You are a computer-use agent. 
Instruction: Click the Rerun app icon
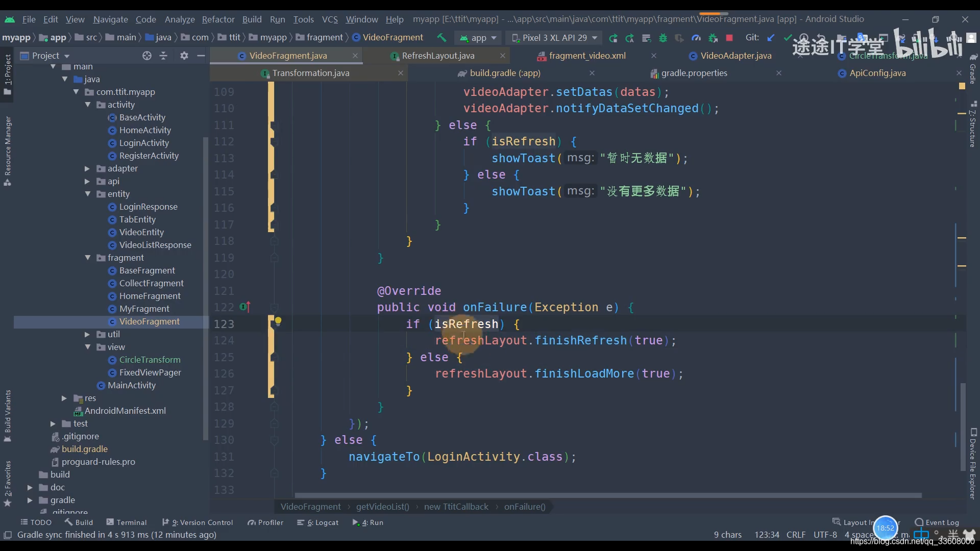[x=613, y=38]
